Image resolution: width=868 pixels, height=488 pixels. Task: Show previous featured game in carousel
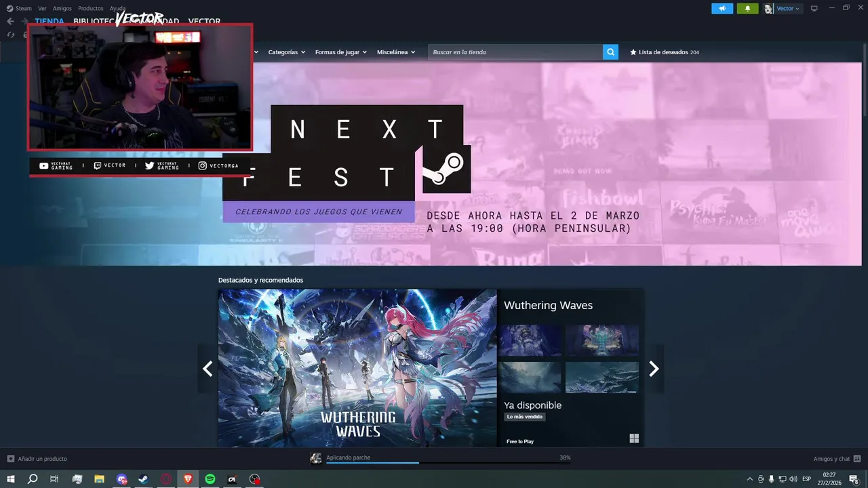click(208, 369)
